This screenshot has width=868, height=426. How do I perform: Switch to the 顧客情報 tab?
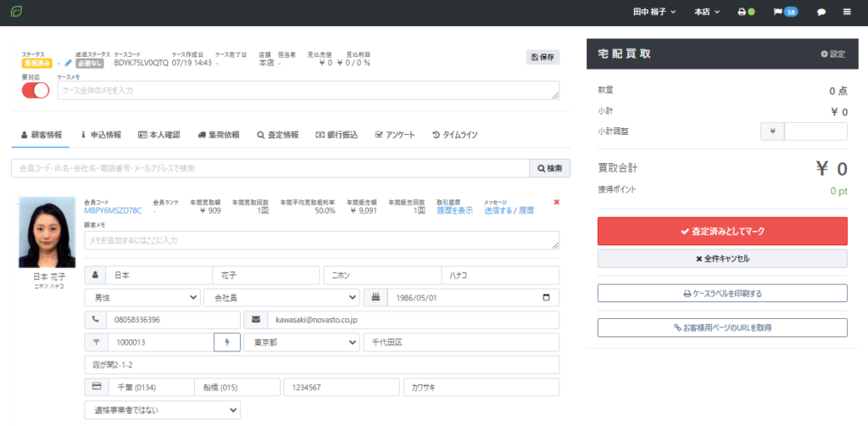point(41,135)
